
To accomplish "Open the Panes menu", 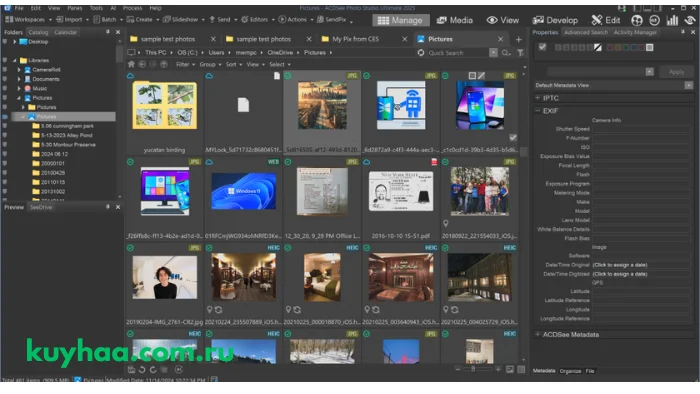I will [x=75, y=8].
